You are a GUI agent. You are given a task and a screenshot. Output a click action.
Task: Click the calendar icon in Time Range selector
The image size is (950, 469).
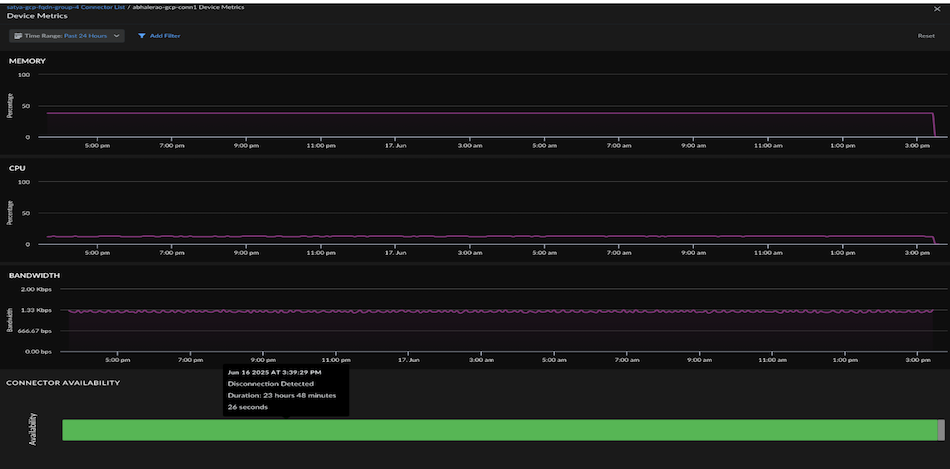point(19,36)
